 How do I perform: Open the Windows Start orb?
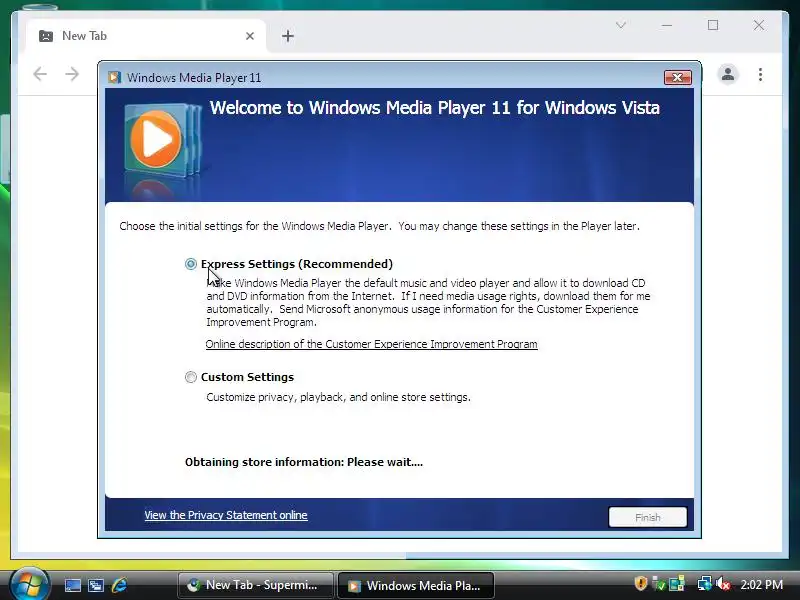(x=30, y=584)
